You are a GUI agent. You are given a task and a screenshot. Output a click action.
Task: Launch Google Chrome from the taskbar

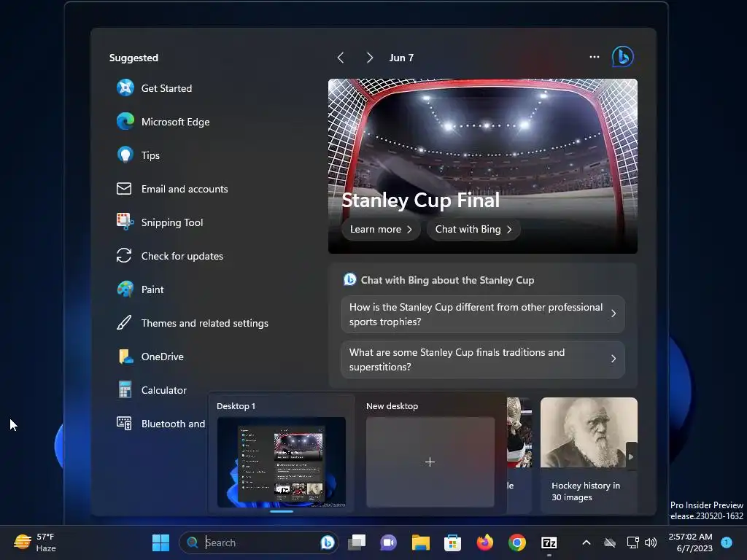(517, 542)
